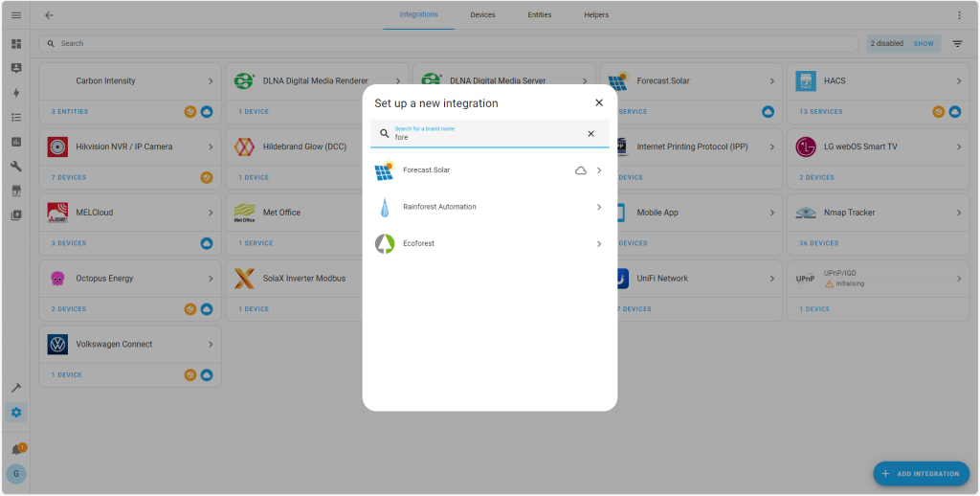The height and width of the screenshot is (496, 980).
Task: Click the LG webOS Smart TV logo
Action: point(806,147)
